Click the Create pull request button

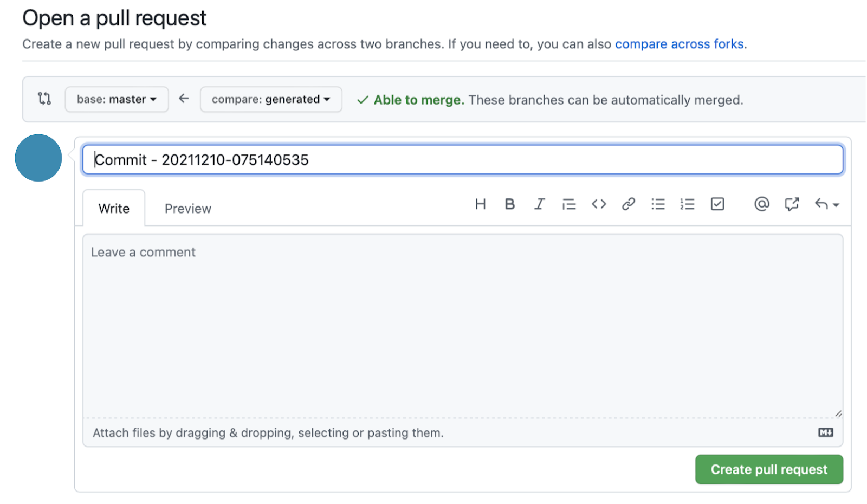[769, 469]
